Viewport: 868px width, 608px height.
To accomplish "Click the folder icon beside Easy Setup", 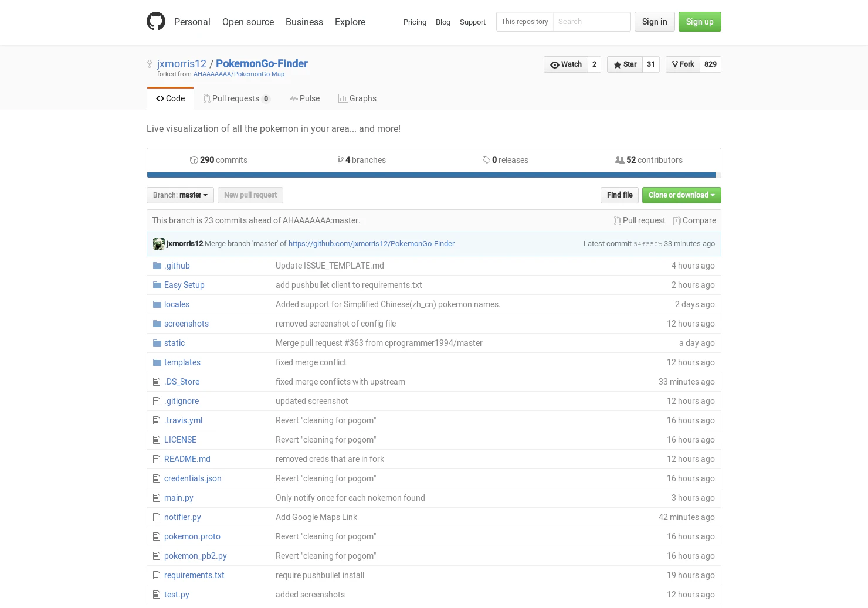I will point(157,285).
